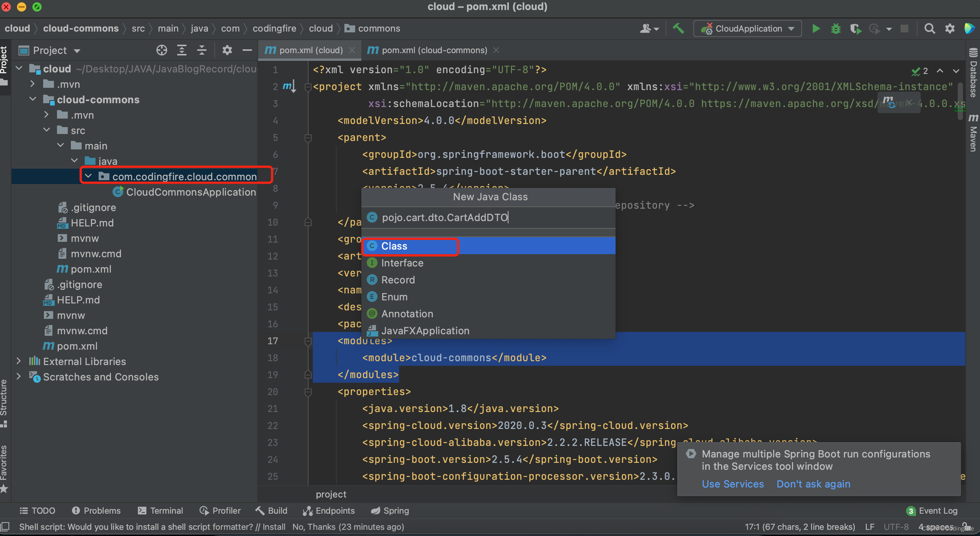Select Class in New Java Class list
Image resolution: width=980 pixels, height=536 pixels.
tap(488, 246)
